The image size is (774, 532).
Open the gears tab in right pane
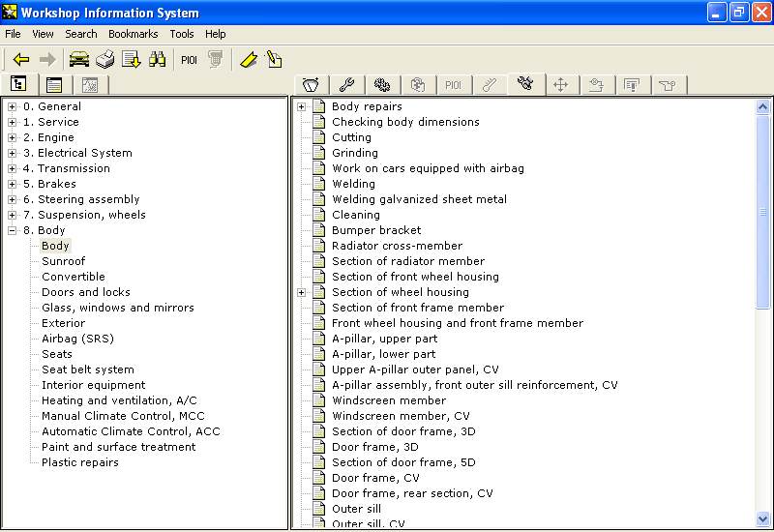[x=382, y=85]
